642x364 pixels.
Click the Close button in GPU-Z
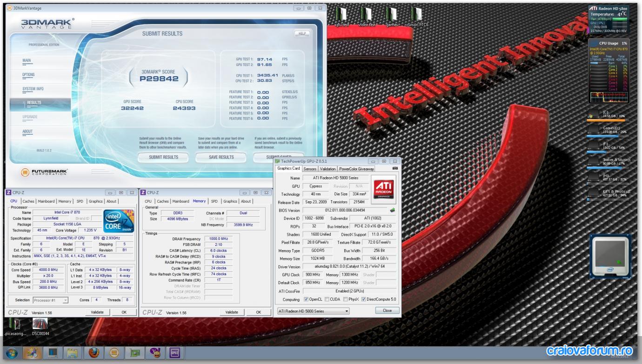[387, 311]
